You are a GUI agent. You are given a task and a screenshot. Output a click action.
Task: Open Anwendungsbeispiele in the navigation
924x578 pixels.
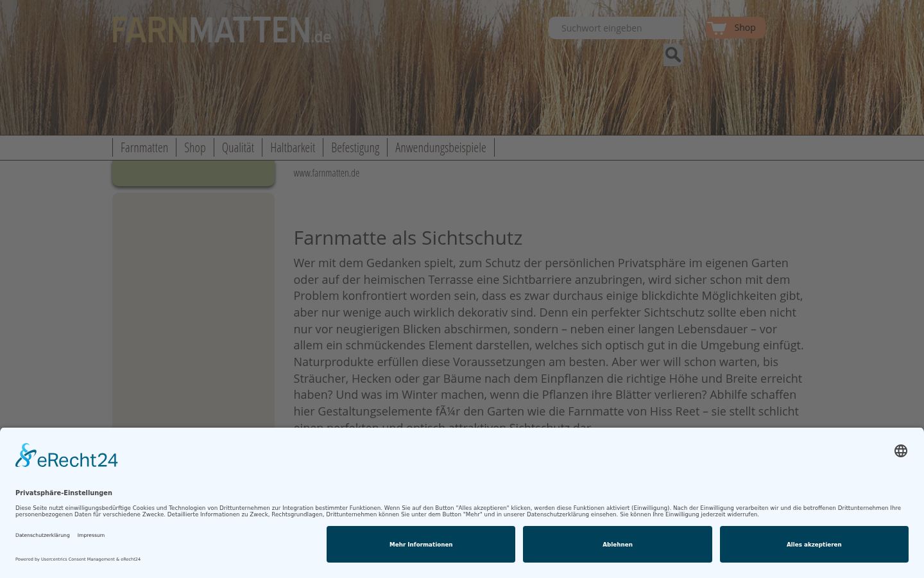(x=441, y=148)
